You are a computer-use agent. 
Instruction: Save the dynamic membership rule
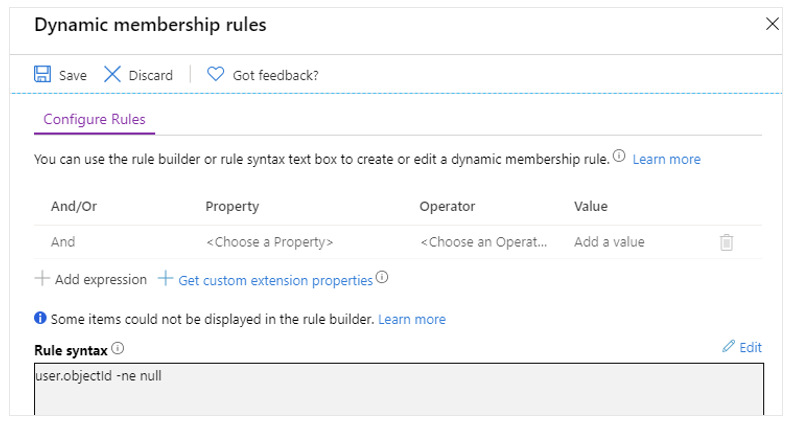tap(60, 75)
